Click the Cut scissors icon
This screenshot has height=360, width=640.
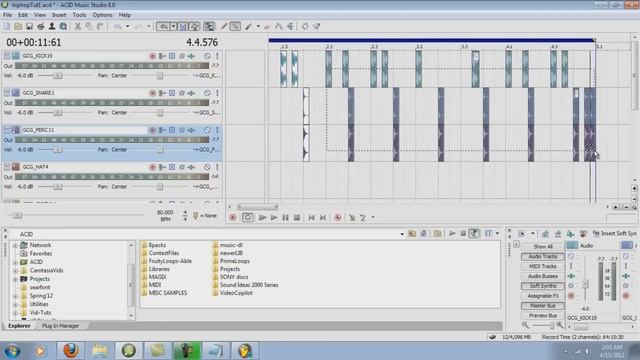point(78,27)
